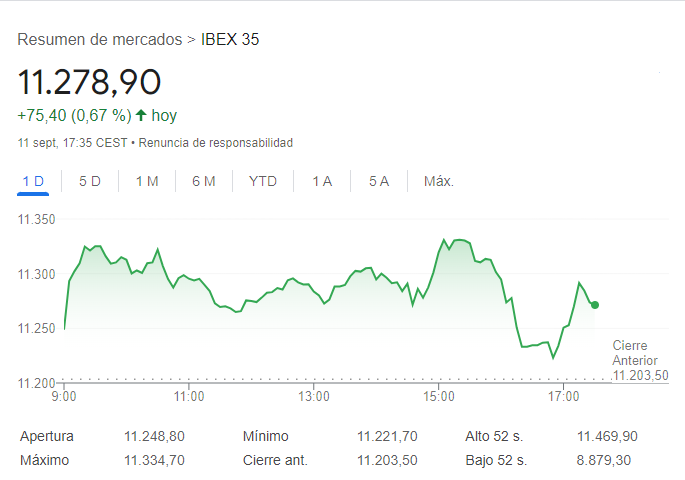Click the IBEX 35 breadcrumb title

[x=230, y=40]
